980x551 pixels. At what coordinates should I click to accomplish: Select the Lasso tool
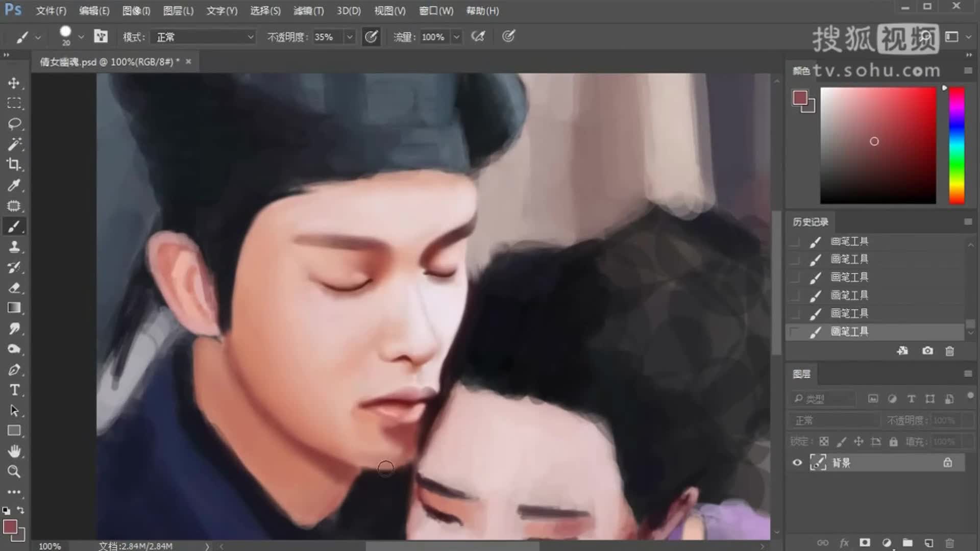[14, 123]
